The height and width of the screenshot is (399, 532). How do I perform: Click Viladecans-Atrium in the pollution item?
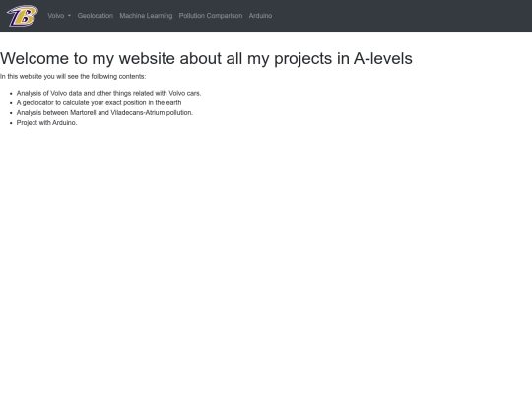coord(137,113)
